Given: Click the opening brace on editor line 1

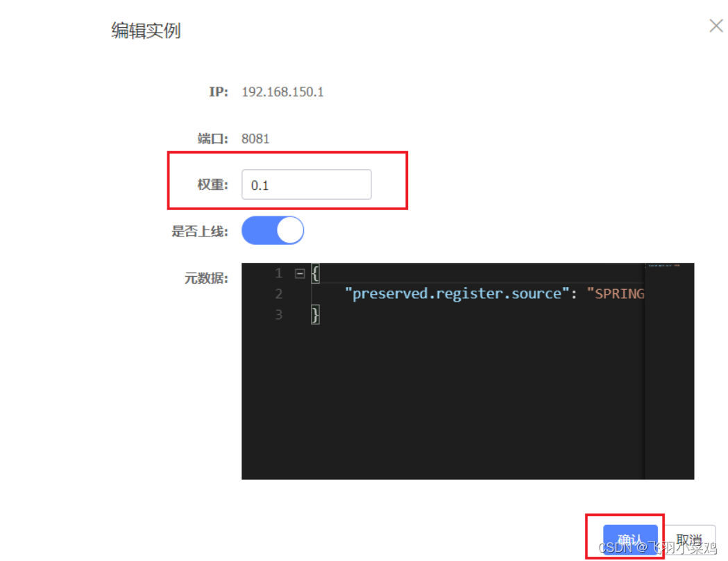Looking at the screenshot, I should pos(315,274).
